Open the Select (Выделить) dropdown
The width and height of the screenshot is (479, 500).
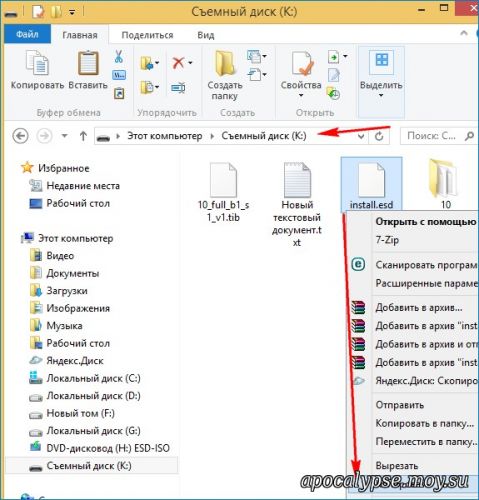click(x=381, y=74)
